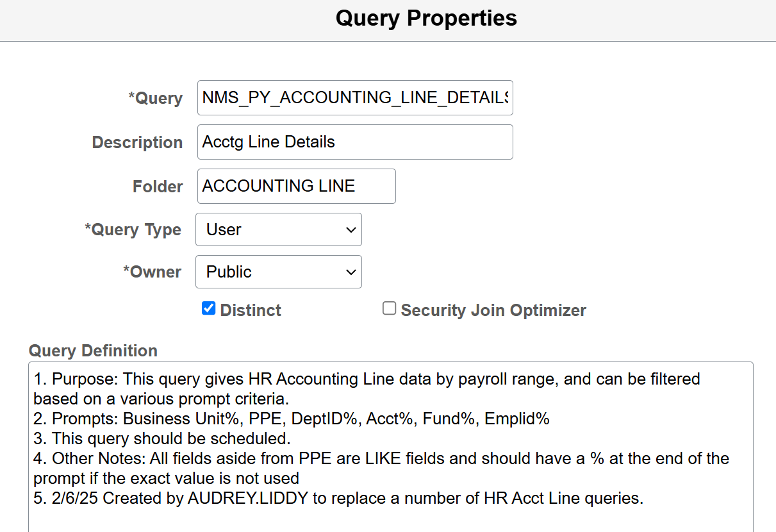
Task: Click the Description field label
Action: 137,142
